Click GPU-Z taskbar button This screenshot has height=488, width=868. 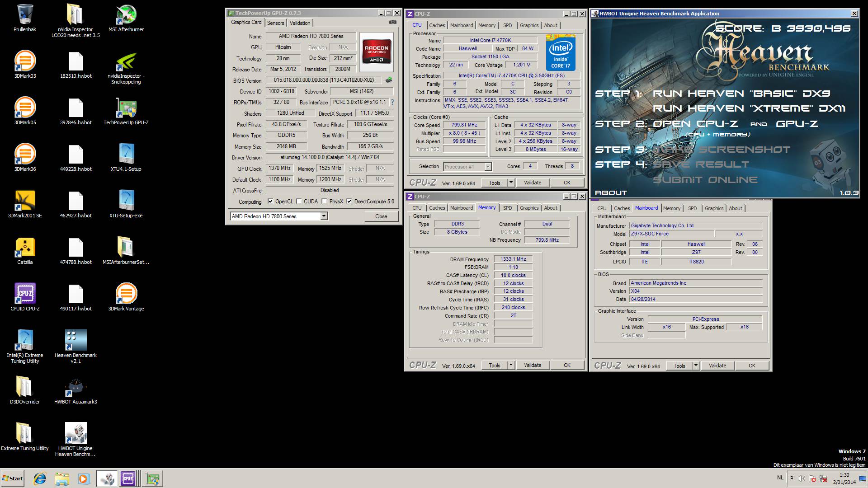pyautogui.click(x=152, y=479)
